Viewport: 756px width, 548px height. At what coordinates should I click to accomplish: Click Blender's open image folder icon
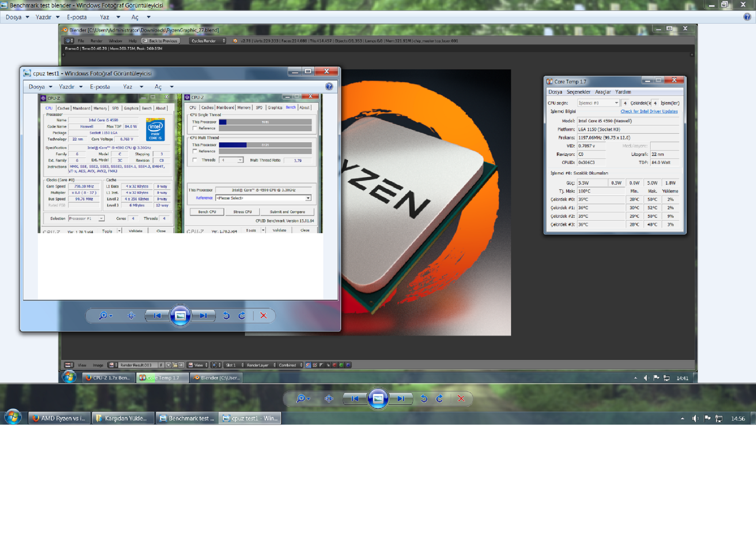[x=175, y=365]
